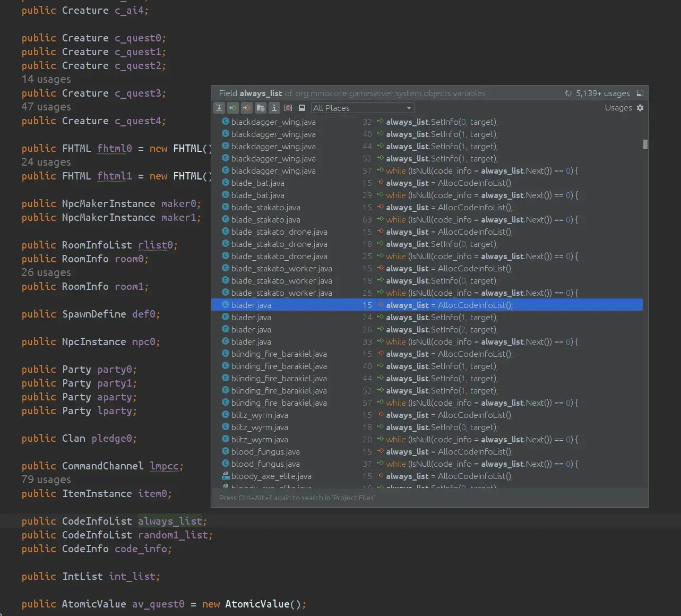Select blackdagger_wing.java usage at line 32
Screen dimensions: 681x616
[427, 122]
